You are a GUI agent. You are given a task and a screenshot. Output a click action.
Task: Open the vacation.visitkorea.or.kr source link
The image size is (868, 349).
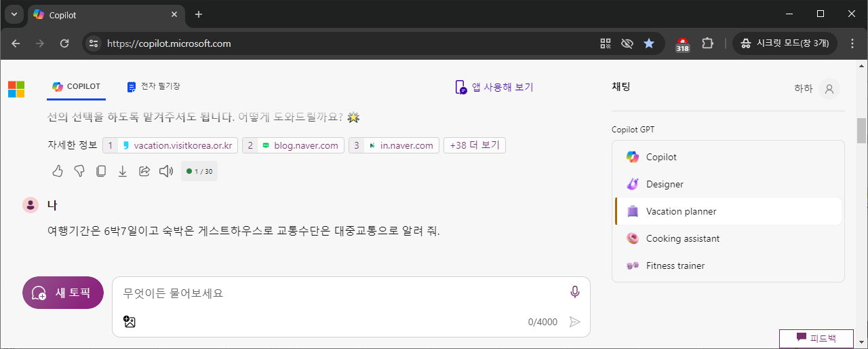170,145
